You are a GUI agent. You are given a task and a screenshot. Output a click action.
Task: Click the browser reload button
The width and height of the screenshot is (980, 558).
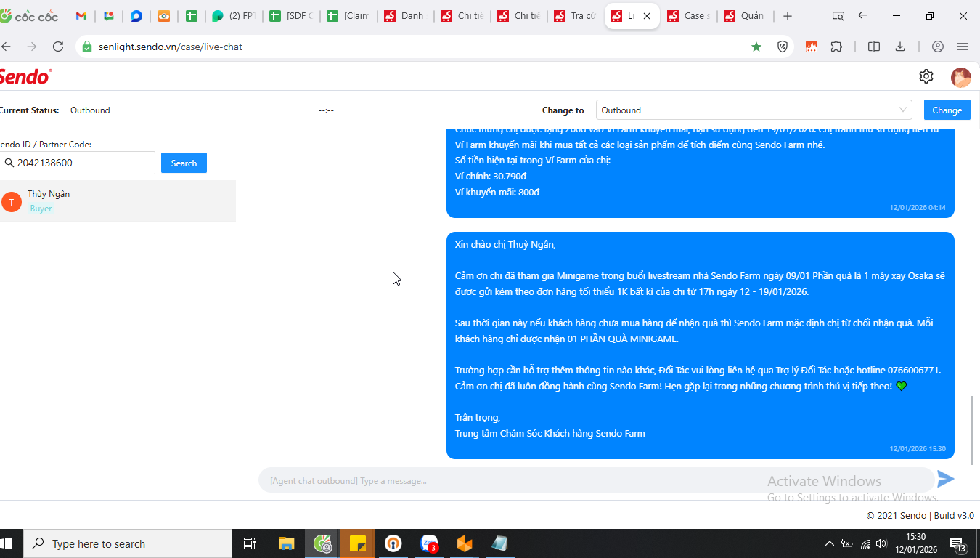coord(58,46)
